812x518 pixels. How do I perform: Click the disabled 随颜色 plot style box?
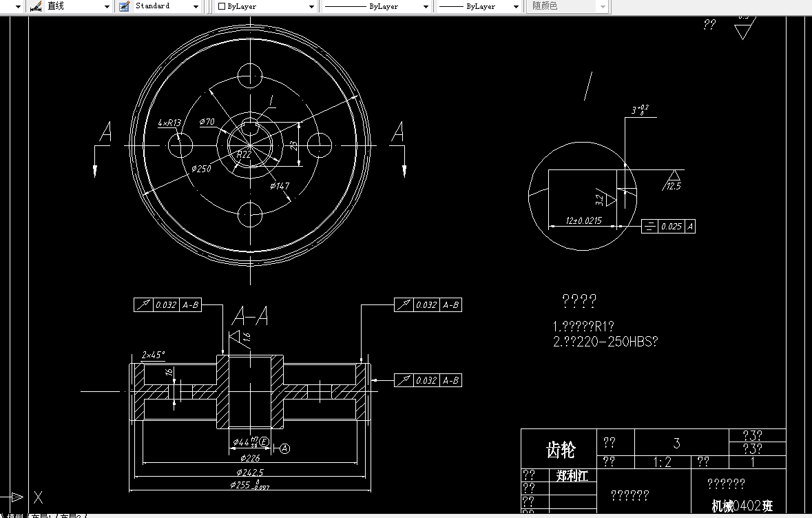(x=568, y=6)
